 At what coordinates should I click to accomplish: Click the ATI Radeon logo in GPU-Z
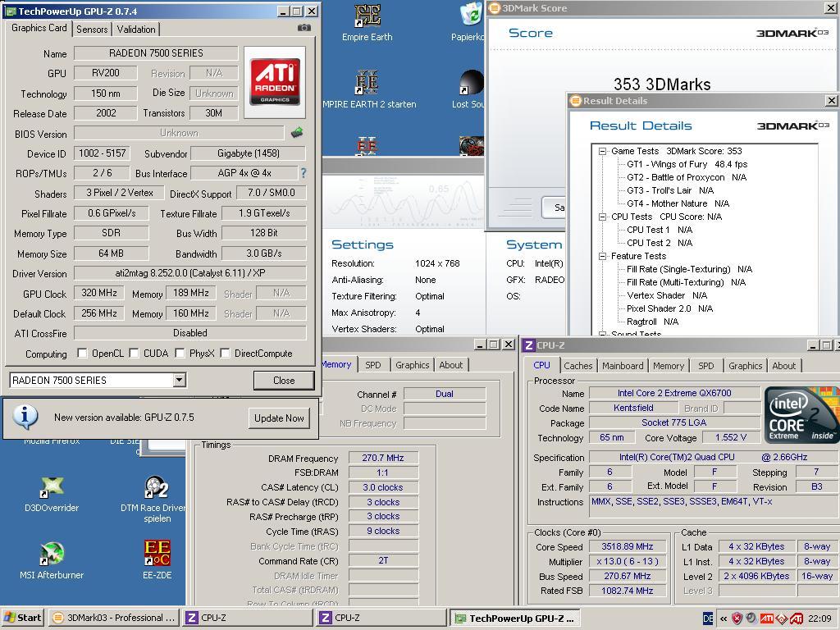[275, 82]
